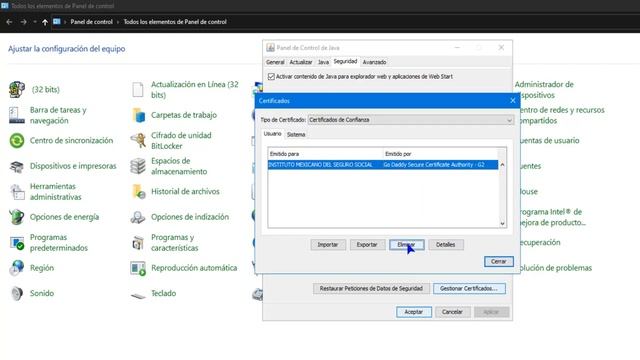The width and height of the screenshot is (640, 360).
Task: Open Centro de sincronización icon
Action: coord(17,140)
